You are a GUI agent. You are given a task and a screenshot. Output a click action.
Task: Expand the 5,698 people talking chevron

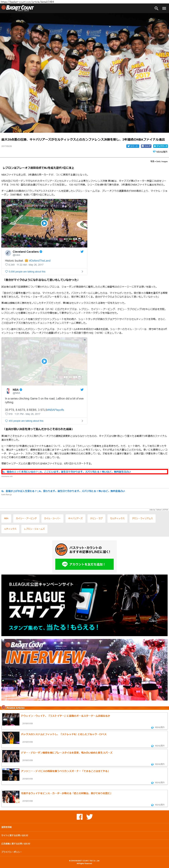click(x=82, y=272)
